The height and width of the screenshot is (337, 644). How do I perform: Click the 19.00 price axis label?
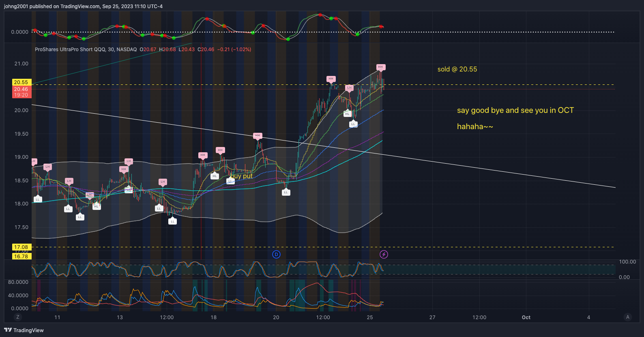coord(21,157)
